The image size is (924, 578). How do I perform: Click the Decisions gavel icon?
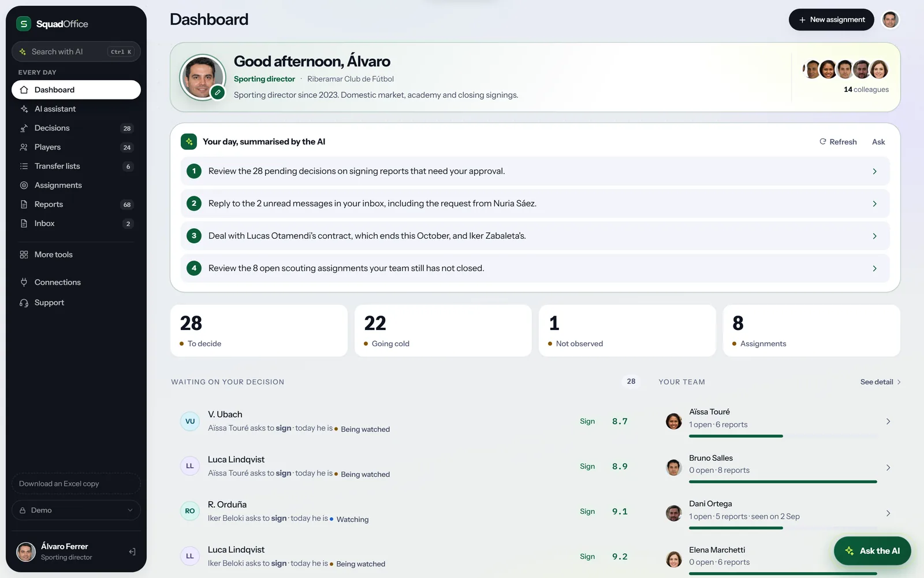pos(24,128)
